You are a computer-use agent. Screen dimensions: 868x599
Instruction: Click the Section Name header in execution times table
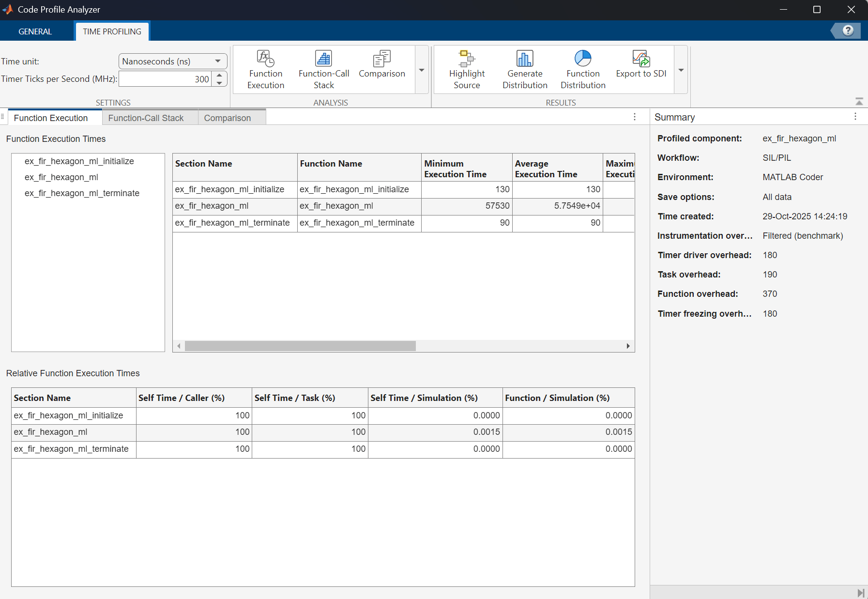click(235, 169)
